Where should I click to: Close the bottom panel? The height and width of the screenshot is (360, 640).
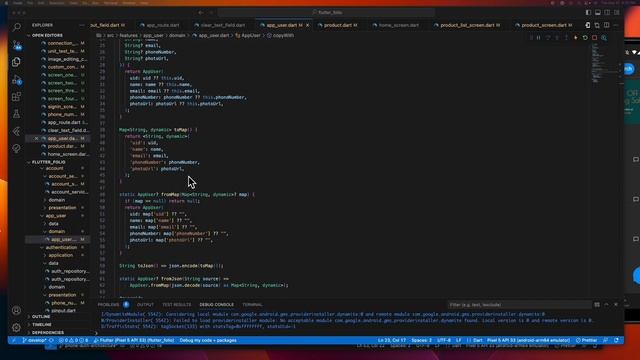pyautogui.click(x=616, y=304)
